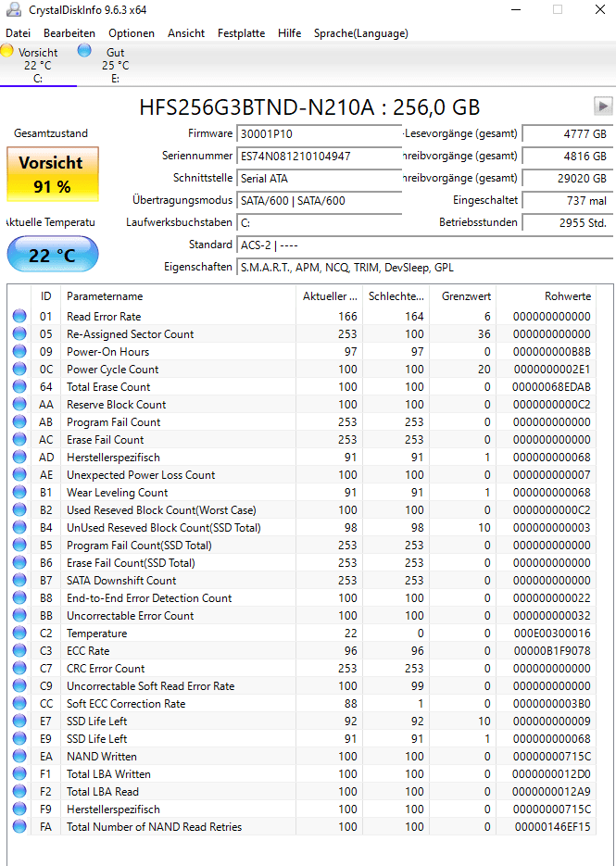Switch to the C: drive tab
This screenshot has height=866, width=616.
coord(38,65)
